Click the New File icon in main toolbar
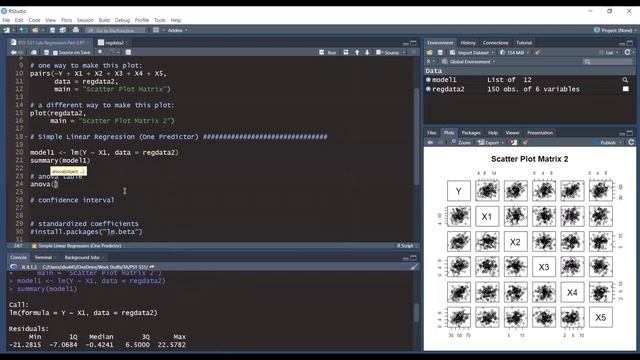The width and height of the screenshot is (640, 360). click(x=7, y=30)
